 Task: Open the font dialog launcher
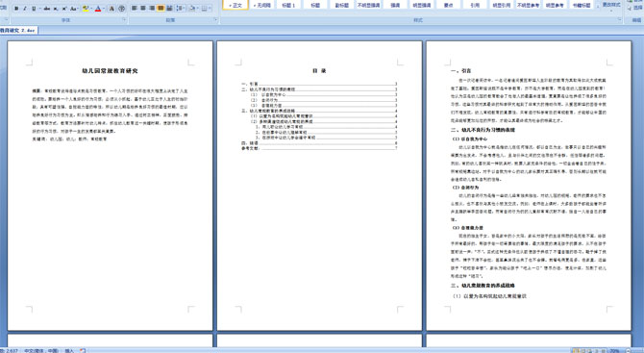[124, 20]
